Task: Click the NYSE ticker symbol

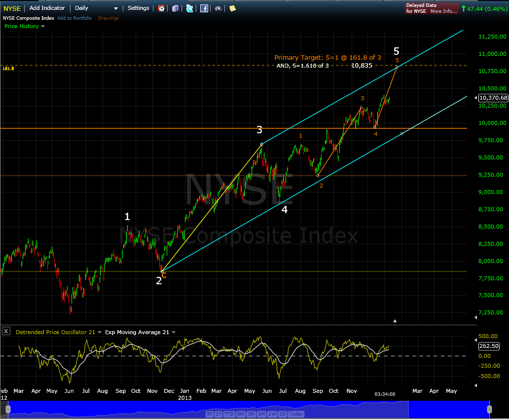Action: coord(12,9)
